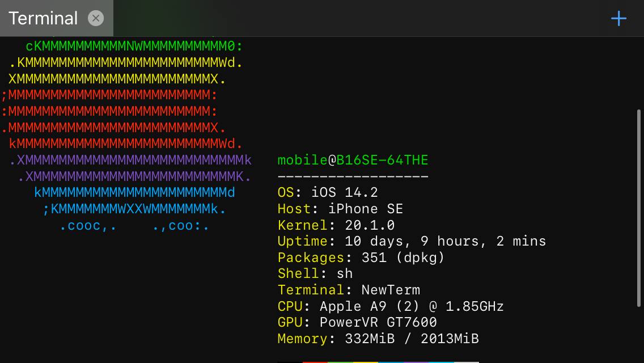Click the 'Packages: 351 (dpkg)' line
644x363 pixels.
coord(361,258)
